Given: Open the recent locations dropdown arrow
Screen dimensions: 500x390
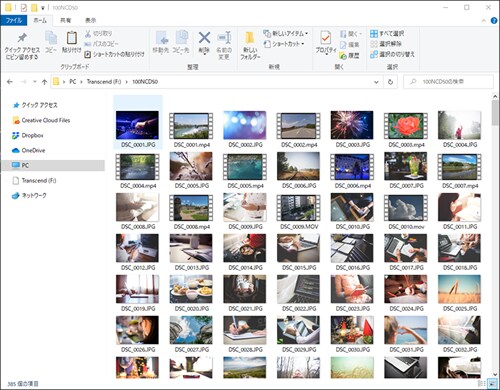Looking at the screenshot, I should 35,82.
